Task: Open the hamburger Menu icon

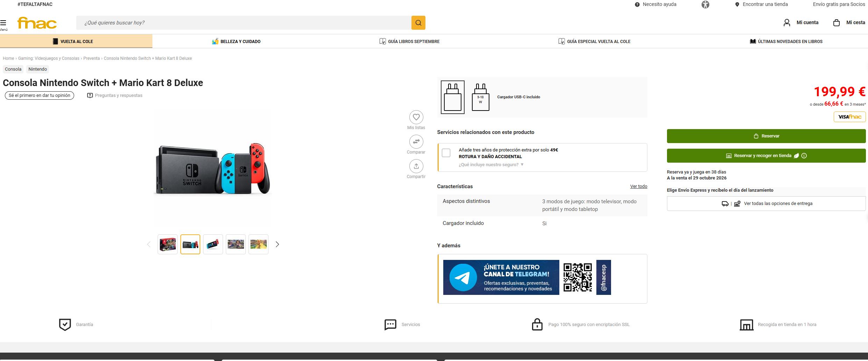Action: pos(3,23)
